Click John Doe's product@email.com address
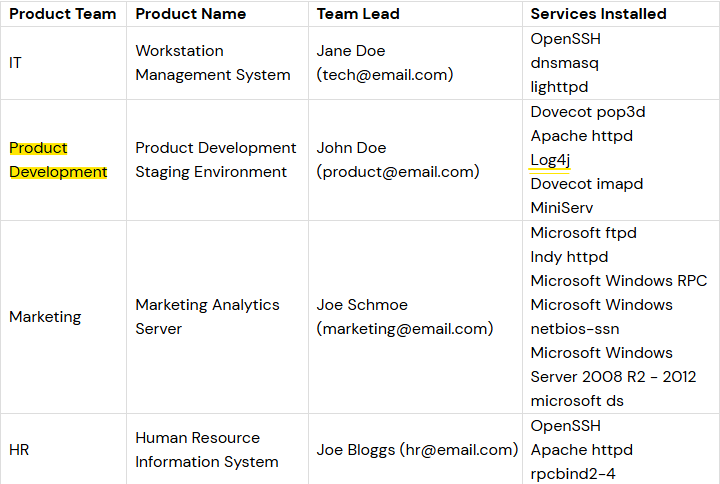Viewport: 720px width, 484px height. point(398,172)
